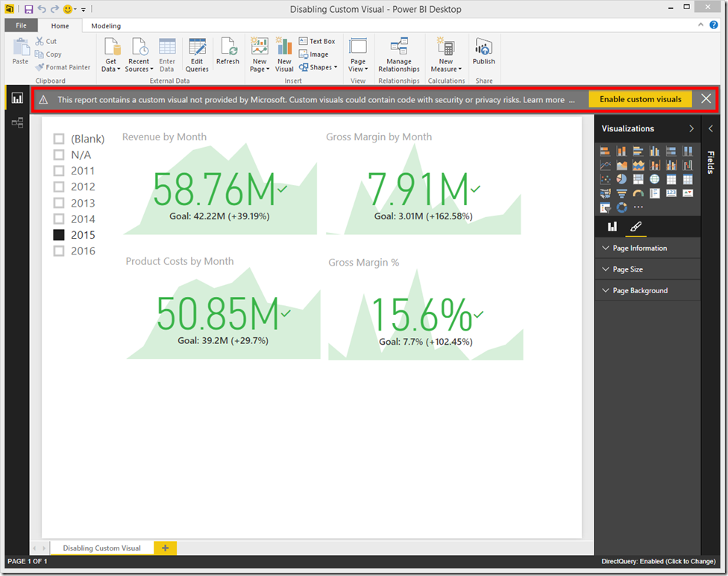Expand the Page Information section
Screen dimensions: 728x576
pyautogui.click(x=647, y=248)
